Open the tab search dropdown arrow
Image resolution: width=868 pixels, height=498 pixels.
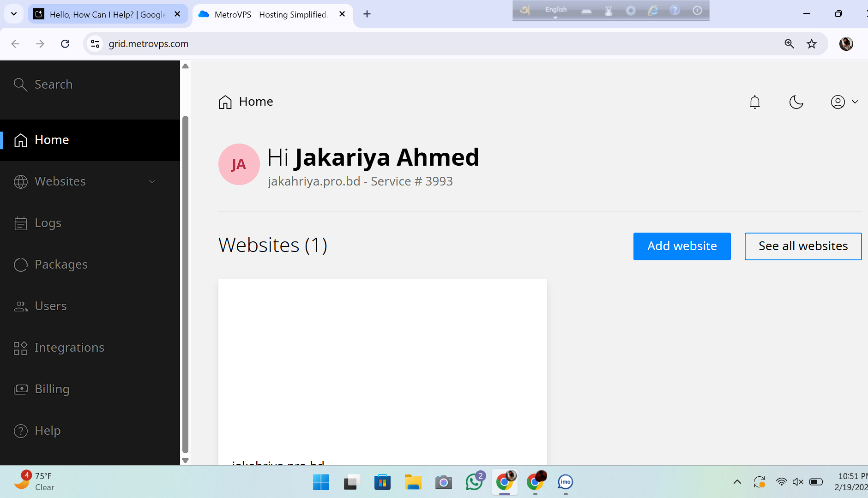point(14,14)
